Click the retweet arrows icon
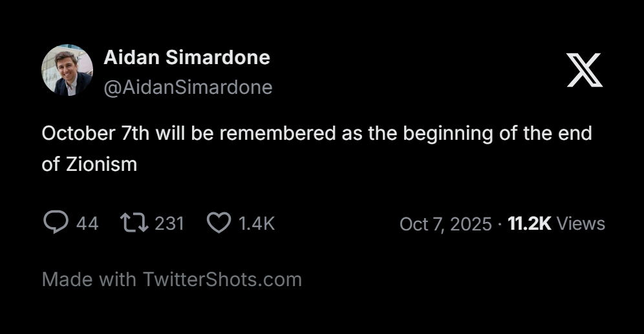Viewport: 644px width, 334px height. pyautogui.click(x=134, y=223)
